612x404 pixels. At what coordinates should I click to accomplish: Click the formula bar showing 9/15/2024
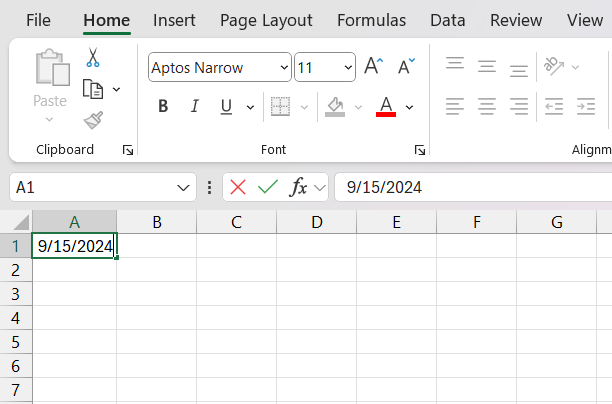pyautogui.click(x=473, y=187)
